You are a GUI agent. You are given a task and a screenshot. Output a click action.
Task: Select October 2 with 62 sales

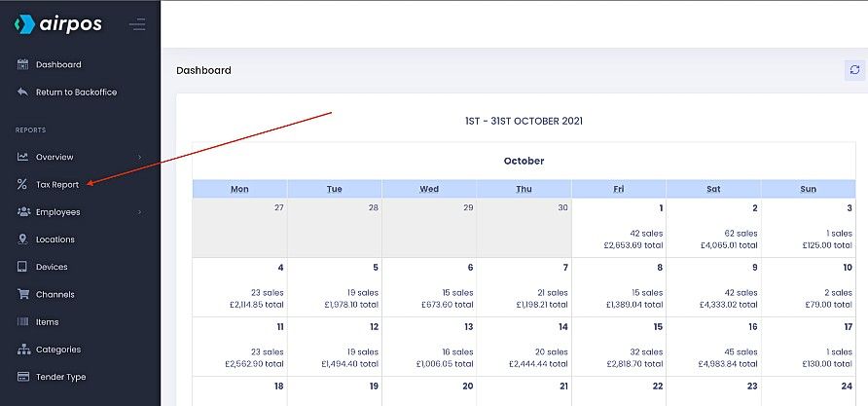pyautogui.click(x=713, y=228)
